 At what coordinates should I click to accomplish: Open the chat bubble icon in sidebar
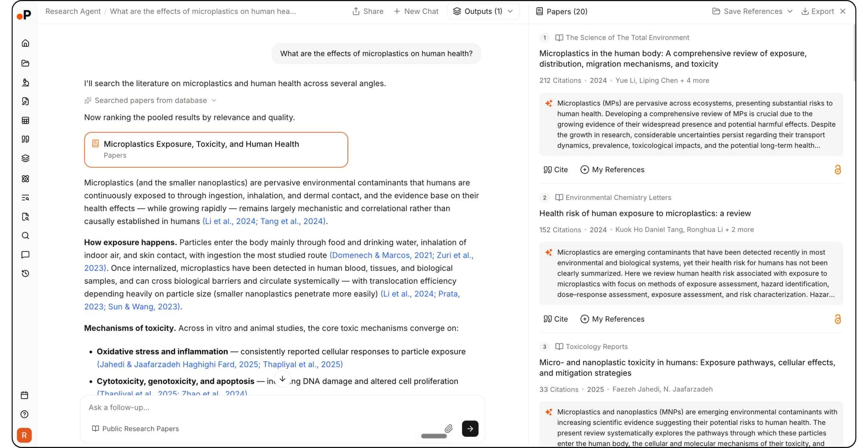[25, 255]
